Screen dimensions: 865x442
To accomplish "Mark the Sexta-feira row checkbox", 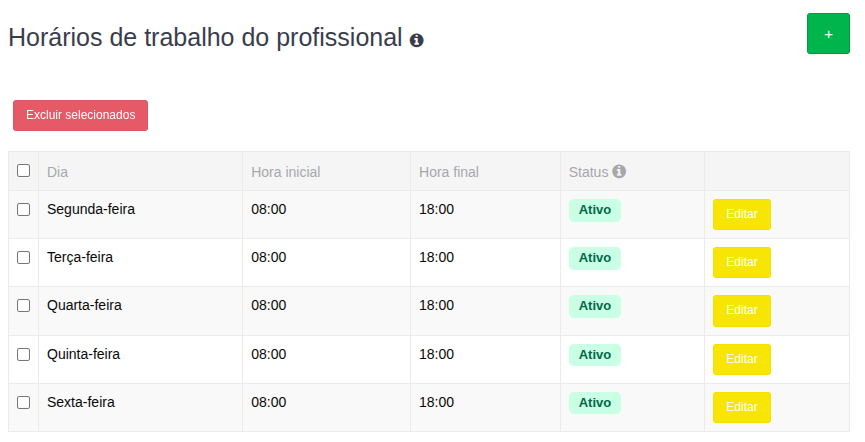I will [x=24, y=402].
